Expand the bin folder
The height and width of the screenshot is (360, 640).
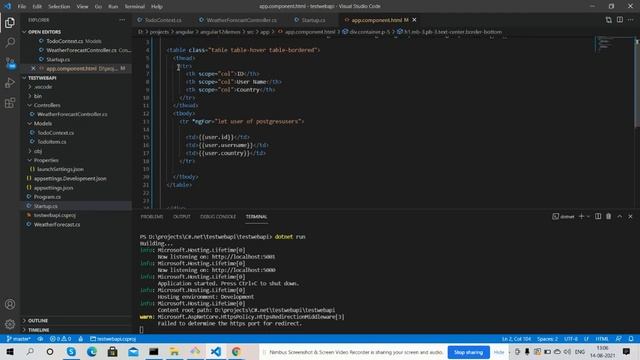click(38, 96)
